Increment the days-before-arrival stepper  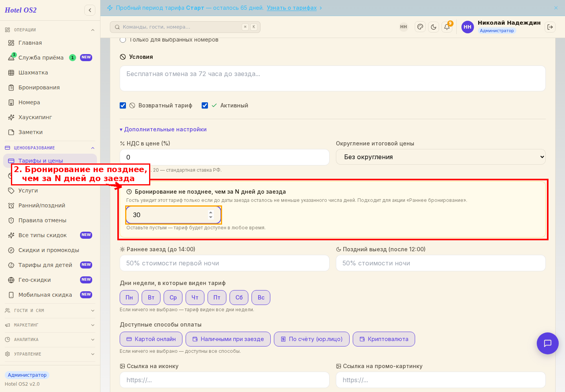pyautogui.click(x=211, y=212)
